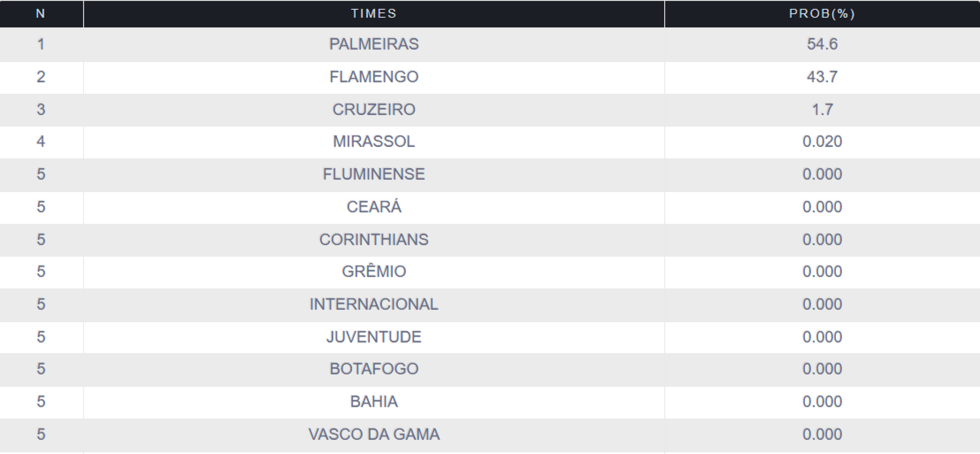Select the CORINTHIANS team entry
This screenshot has height=454, width=980.
pyautogui.click(x=374, y=240)
